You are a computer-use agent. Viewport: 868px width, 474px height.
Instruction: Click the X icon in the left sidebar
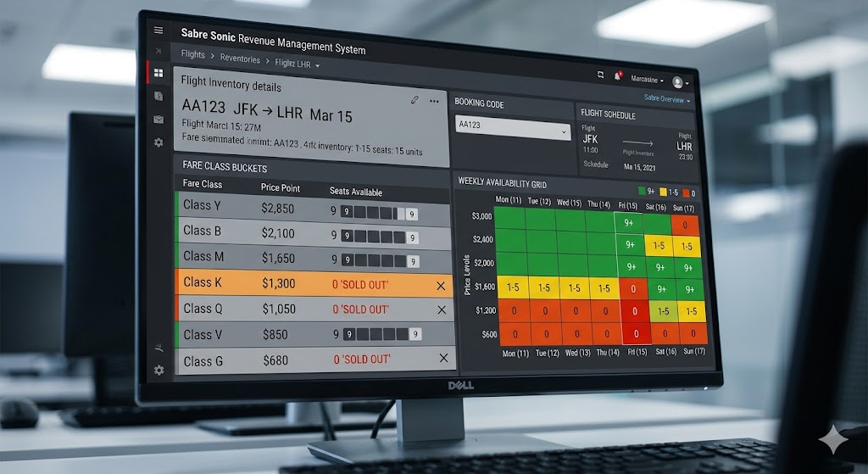[x=159, y=51]
